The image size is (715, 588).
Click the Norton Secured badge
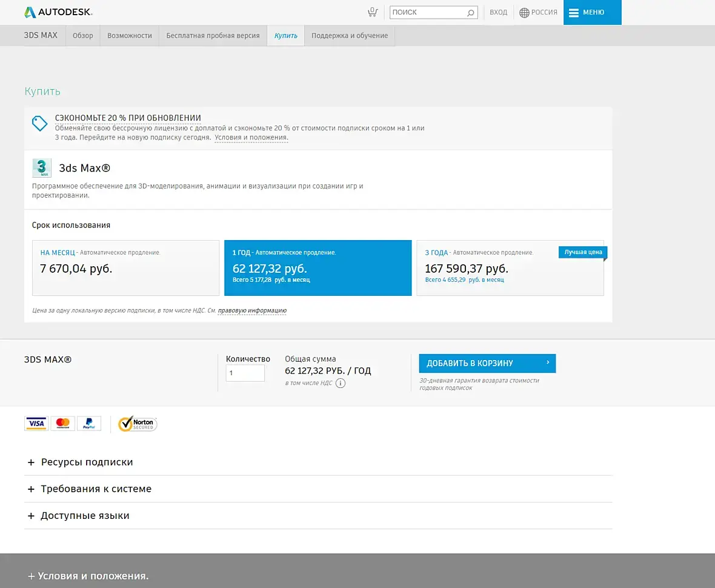click(138, 424)
